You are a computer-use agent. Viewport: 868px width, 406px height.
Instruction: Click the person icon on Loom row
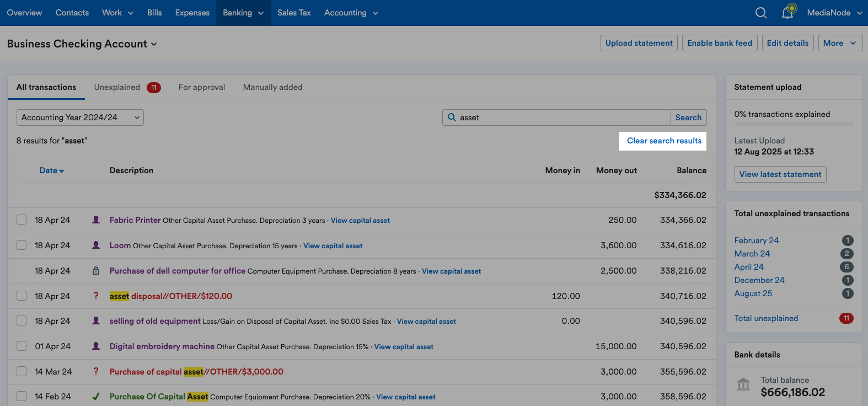96,245
